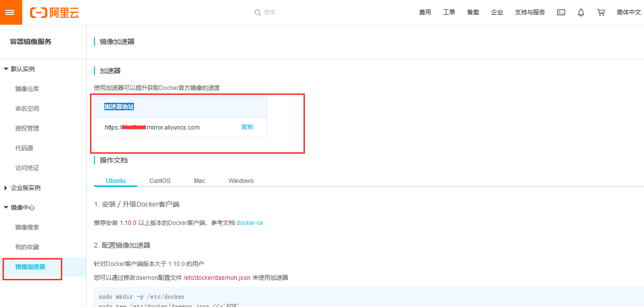Open 代码源 in the sidebar
The height and width of the screenshot is (307, 644).
tap(24, 148)
